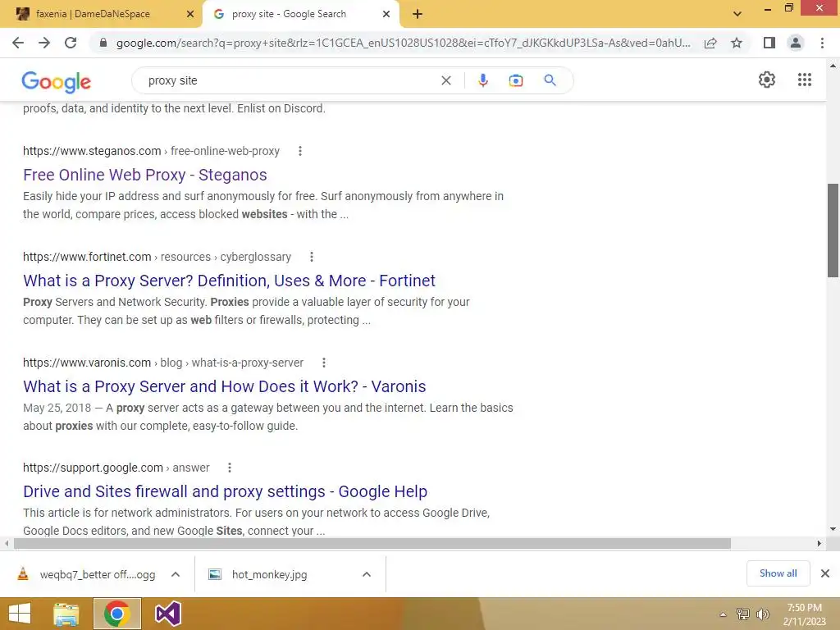Open the tab search dropdown arrow
Image resolution: width=840 pixels, height=630 pixels.
(x=737, y=14)
